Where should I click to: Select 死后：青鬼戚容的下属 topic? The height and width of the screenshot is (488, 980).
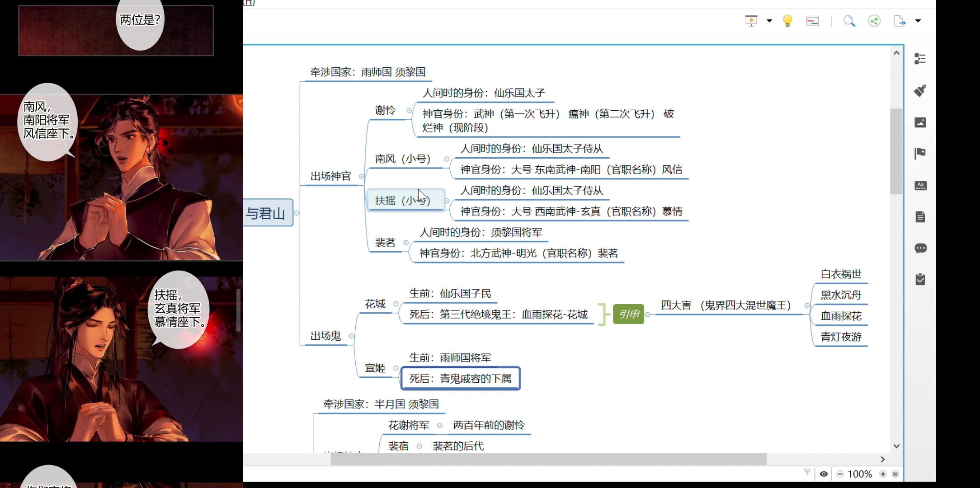point(461,379)
